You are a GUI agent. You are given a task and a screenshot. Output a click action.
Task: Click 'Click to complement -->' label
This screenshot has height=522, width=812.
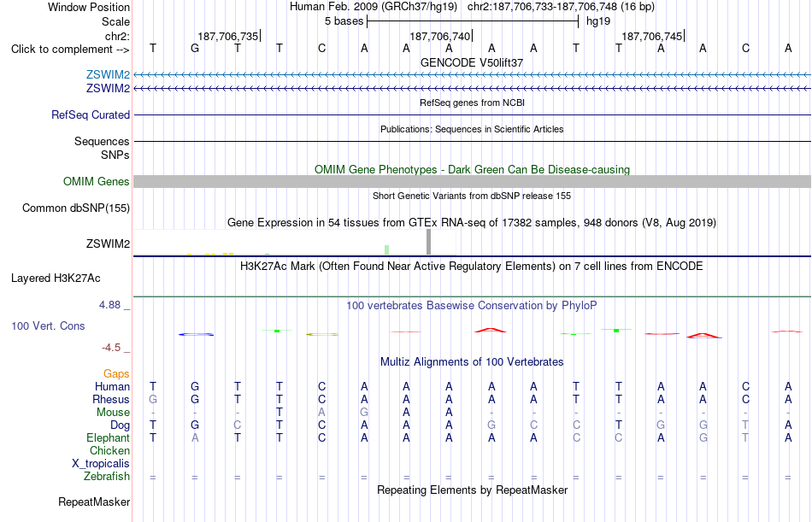click(70, 50)
